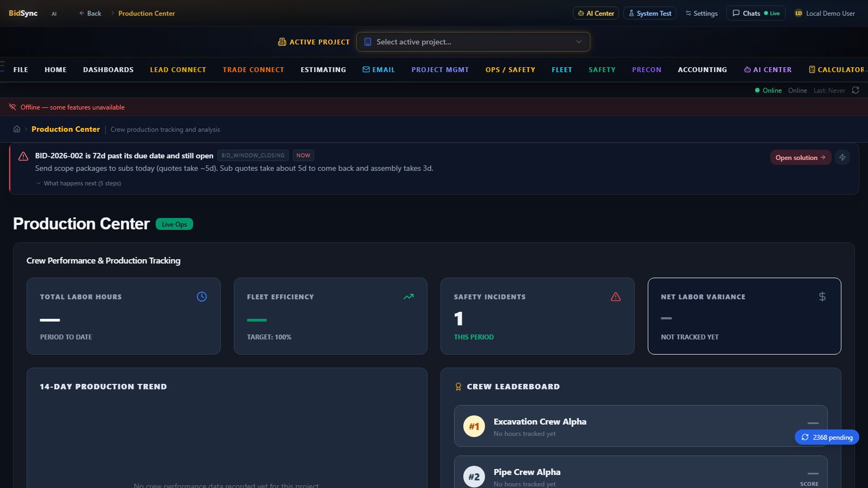Click the trend arrow icon on Fleet Efficiency card

[409, 297]
